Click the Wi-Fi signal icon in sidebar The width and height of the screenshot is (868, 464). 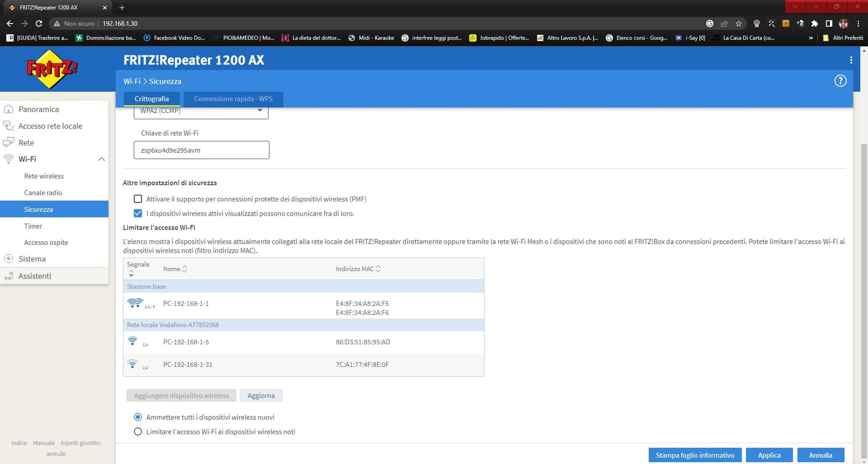(x=9, y=159)
